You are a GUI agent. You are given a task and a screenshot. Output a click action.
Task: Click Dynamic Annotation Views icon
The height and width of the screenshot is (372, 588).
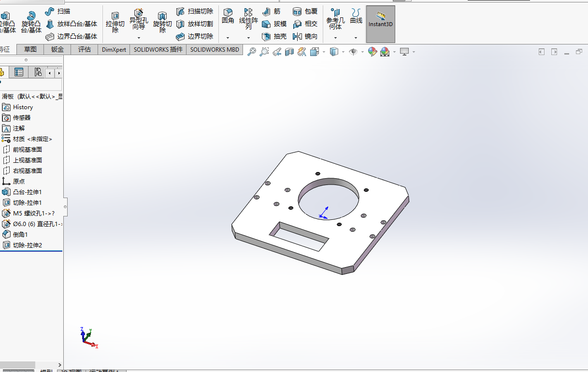click(302, 52)
